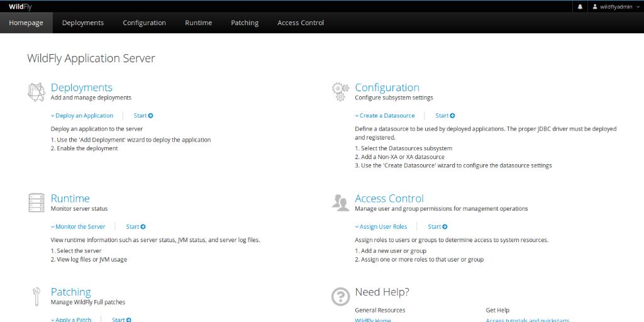The width and height of the screenshot is (644, 322).
Task: Click step '2. Enable the deployment'
Action: (x=84, y=148)
